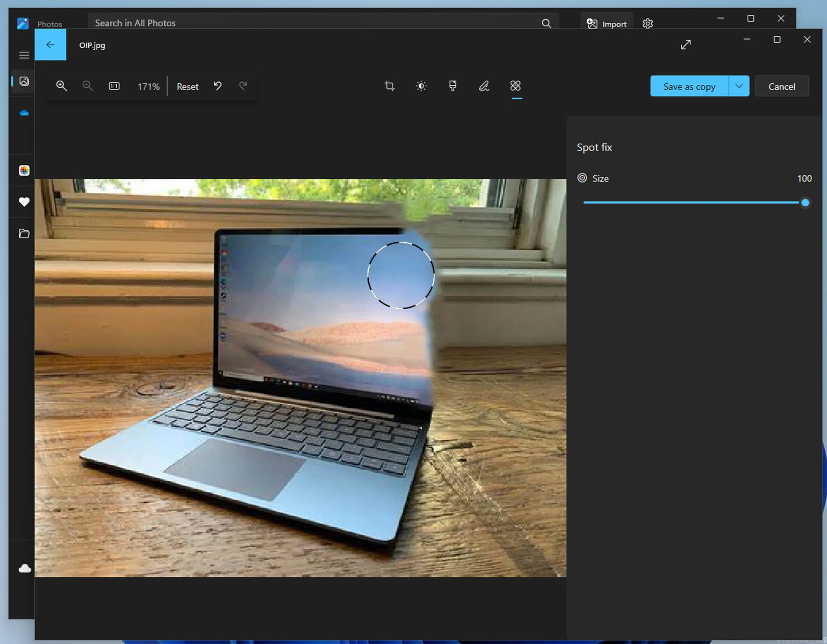827x644 pixels.
Task: Select the Brightness/Color adjust tool
Action: pyautogui.click(x=421, y=86)
